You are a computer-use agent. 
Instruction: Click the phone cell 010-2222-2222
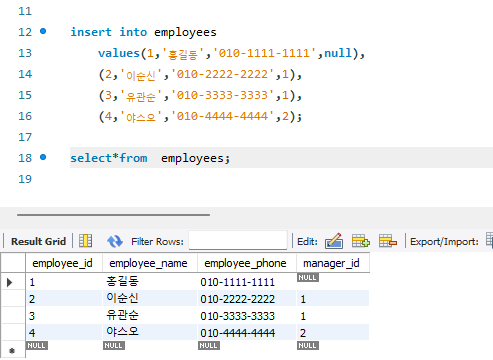tap(247, 298)
